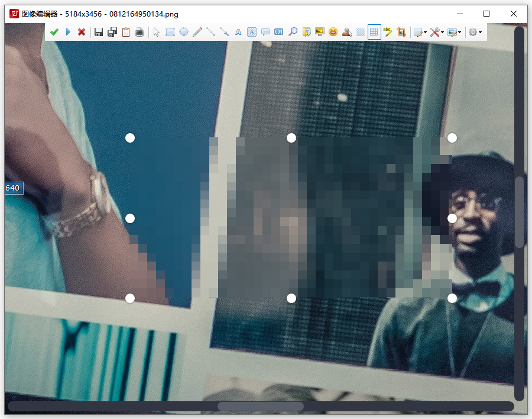Select the Text with background tool
The image size is (532, 419).
[x=252, y=33]
